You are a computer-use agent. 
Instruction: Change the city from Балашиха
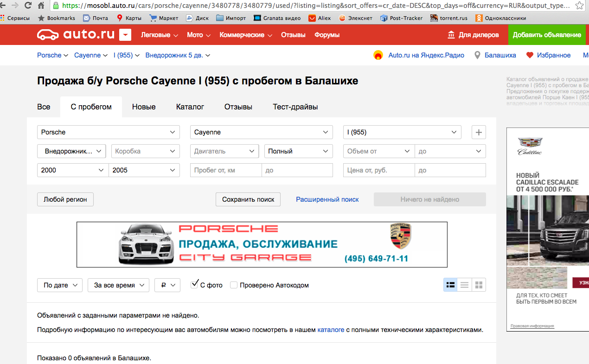[x=495, y=55]
